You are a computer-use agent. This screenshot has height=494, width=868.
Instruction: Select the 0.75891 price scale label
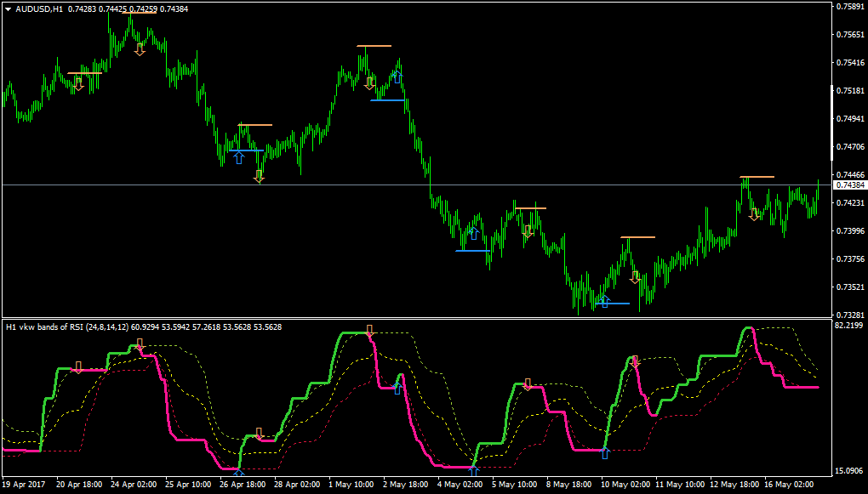pos(850,7)
